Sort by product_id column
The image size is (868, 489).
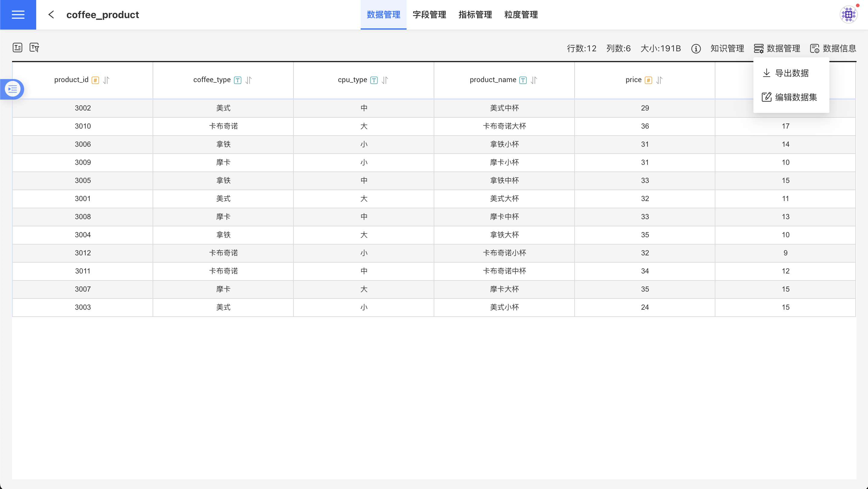pos(106,80)
